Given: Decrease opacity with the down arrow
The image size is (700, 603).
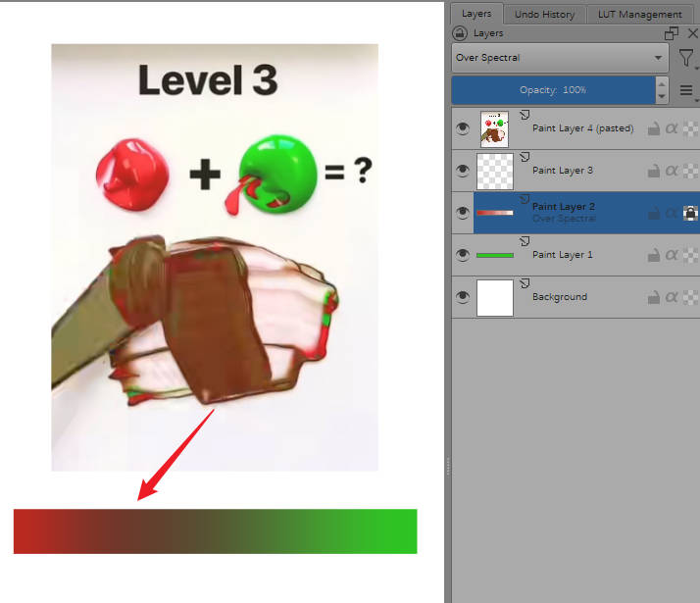Looking at the screenshot, I should point(662,97).
